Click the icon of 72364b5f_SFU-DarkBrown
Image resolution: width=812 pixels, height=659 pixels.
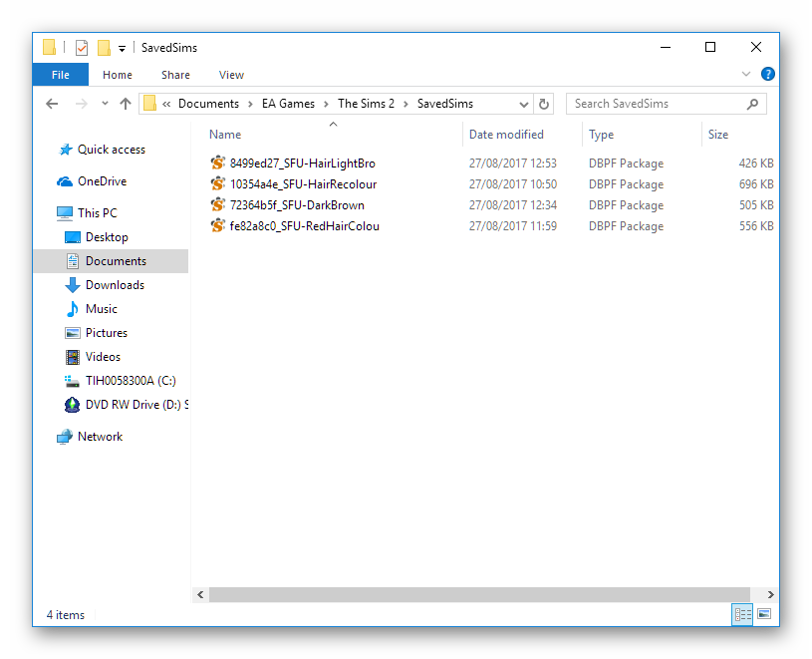tap(218, 204)
